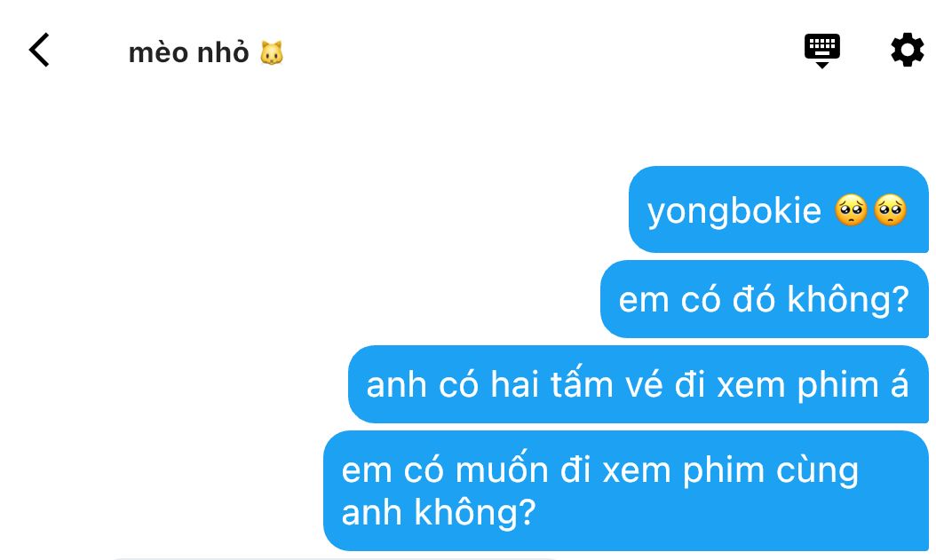Click the word "không?" in the second bubble
The width and height of the screenshot is (936, 560).
pos(848,299)
